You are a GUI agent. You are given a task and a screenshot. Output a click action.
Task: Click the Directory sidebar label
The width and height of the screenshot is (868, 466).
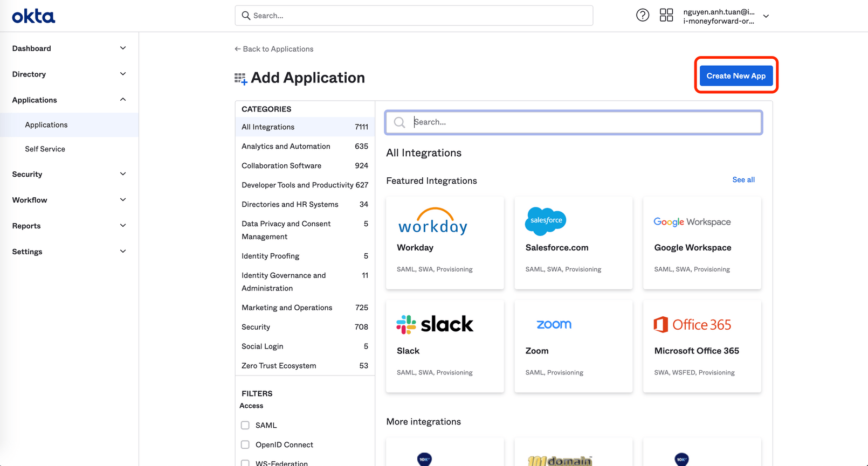pyautogui.click(x=29, y=74)
